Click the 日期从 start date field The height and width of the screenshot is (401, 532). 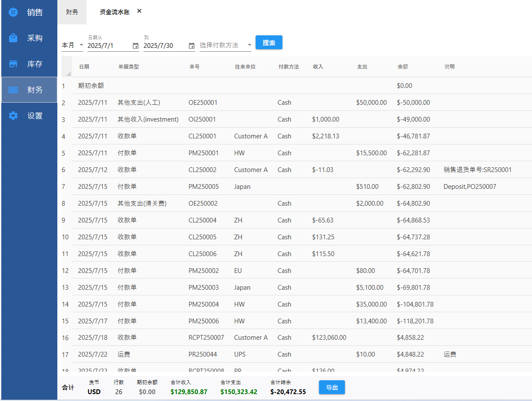[108, 46]
